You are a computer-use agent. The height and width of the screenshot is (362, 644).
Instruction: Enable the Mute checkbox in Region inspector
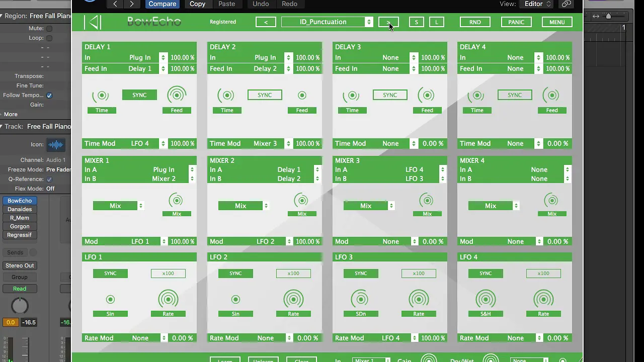coord(49,29)
